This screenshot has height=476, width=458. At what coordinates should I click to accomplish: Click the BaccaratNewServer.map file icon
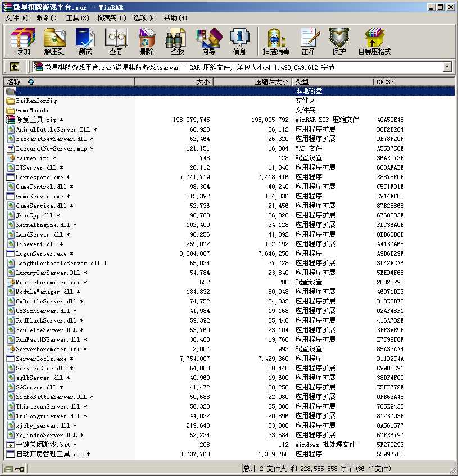click(11, 148)
